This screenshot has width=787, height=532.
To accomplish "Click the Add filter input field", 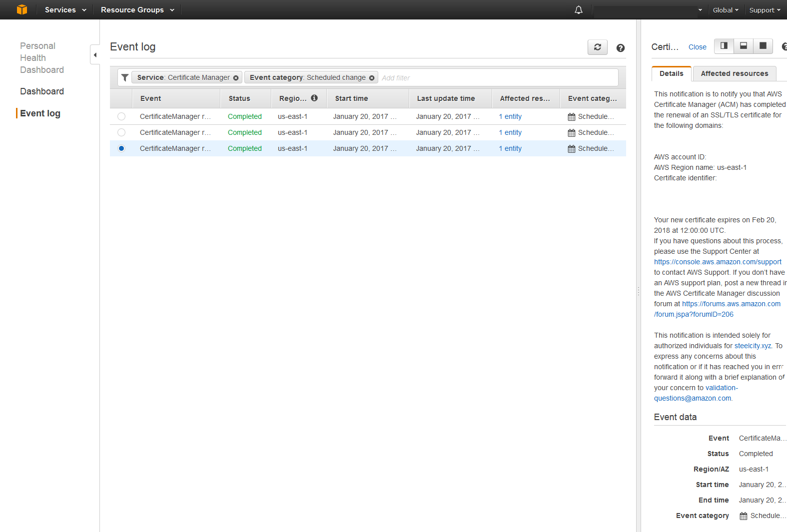I will tap(499, 78).
